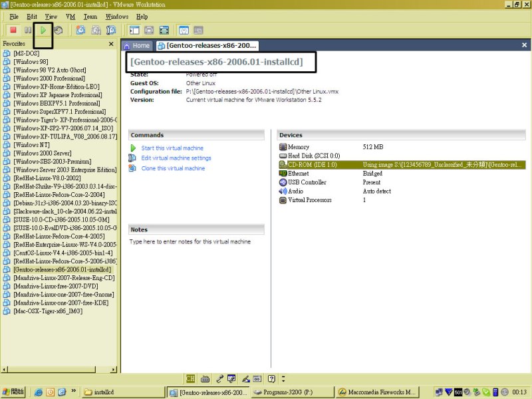The height and width of the screenshot is (399, 532).
Task: Click the CH language indicator in language bar
Action: (190, 378)
